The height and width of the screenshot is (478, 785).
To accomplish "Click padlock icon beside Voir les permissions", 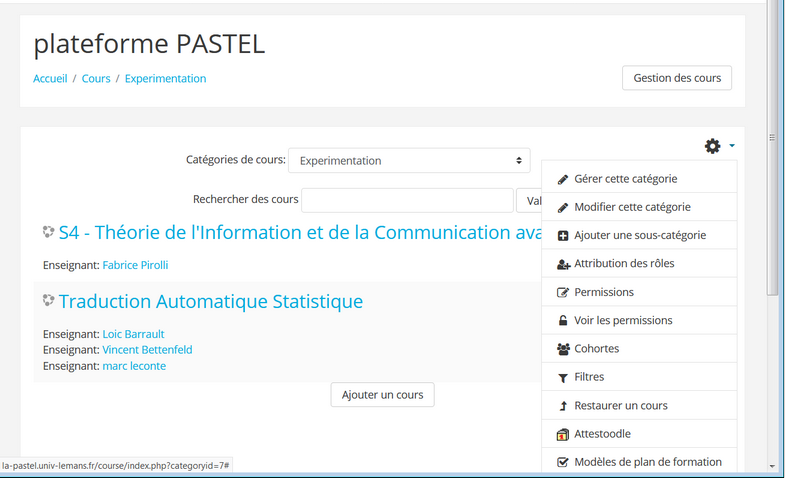I will click(563, 320).
